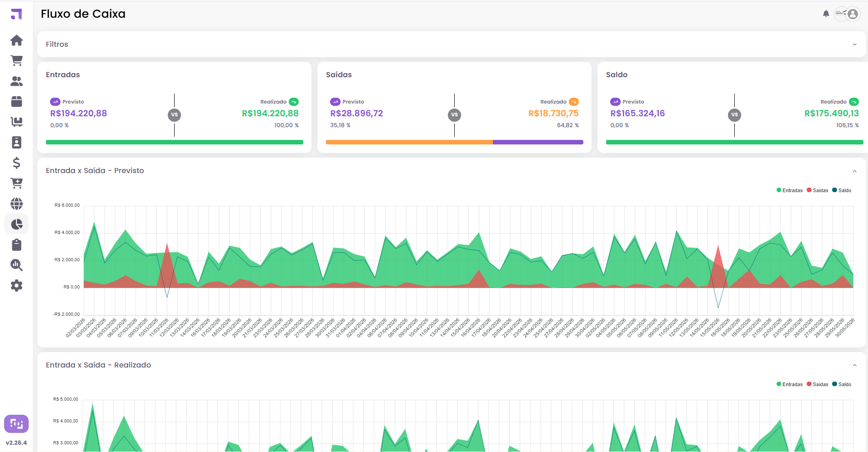Click the orange segment of Saídas progress bar

[409, 142]
